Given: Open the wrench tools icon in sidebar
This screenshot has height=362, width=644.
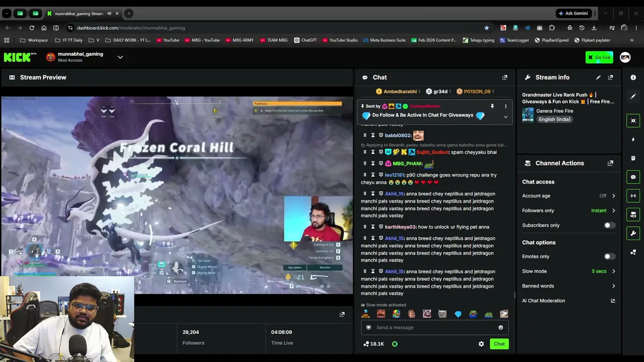Looking at the screenshot, I should coord(633,233).
